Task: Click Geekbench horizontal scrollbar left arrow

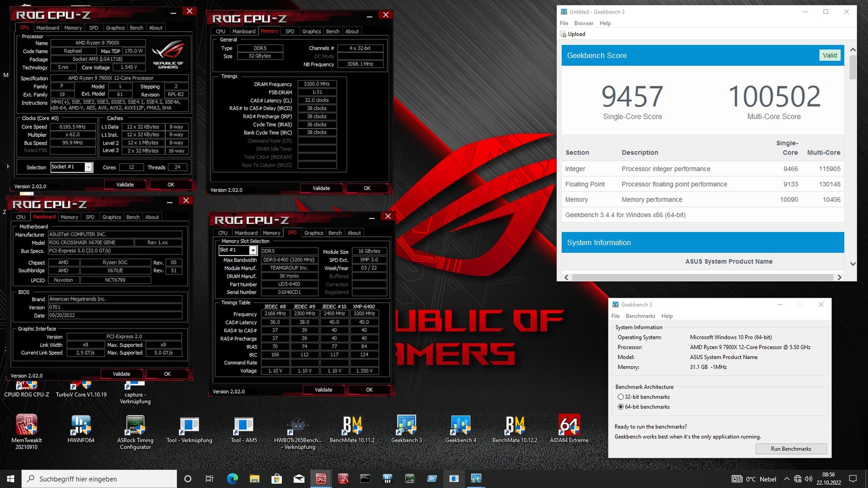Action: [567, 277]
